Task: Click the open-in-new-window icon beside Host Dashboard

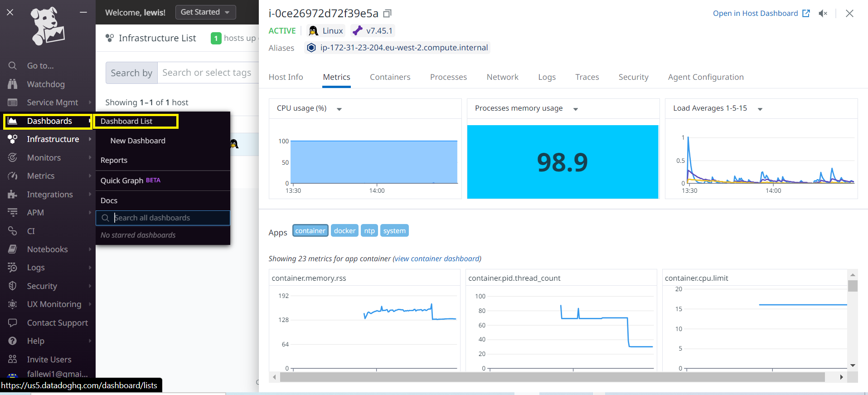Action: tap(806, 14)
